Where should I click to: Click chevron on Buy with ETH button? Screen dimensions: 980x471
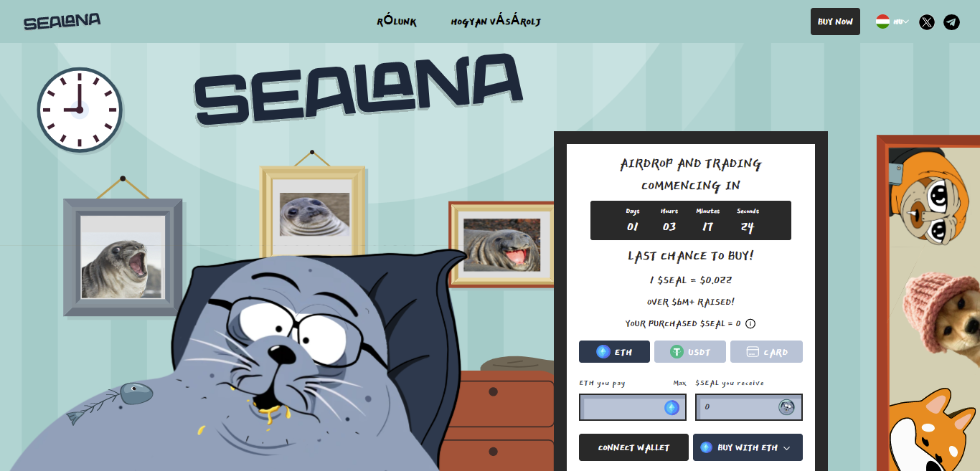787,448
